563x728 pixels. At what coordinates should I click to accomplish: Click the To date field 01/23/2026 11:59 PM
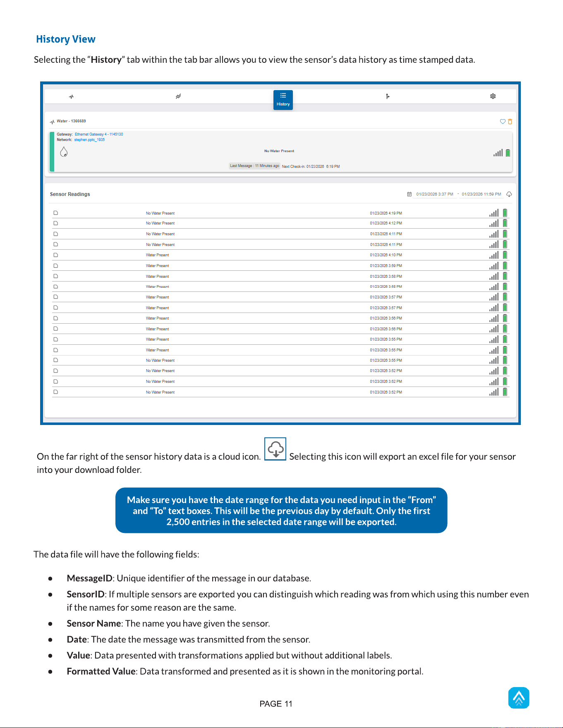(482, 194)
